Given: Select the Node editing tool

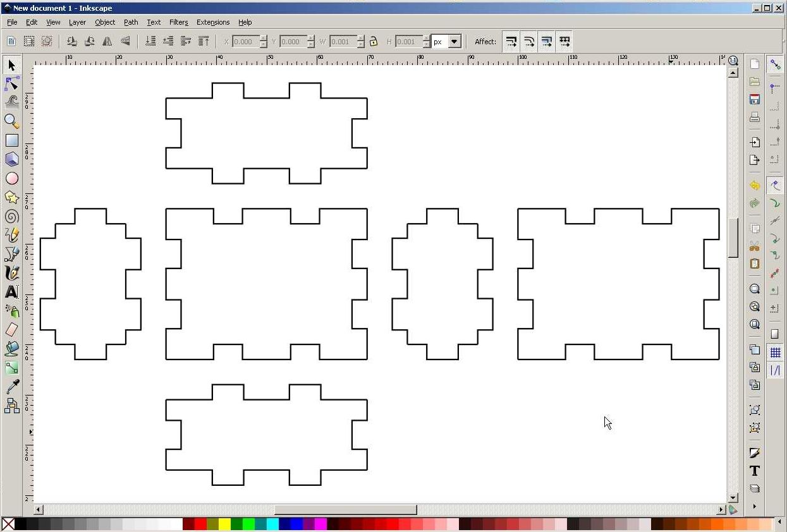Looking at the screenshot, I should 11,84.
